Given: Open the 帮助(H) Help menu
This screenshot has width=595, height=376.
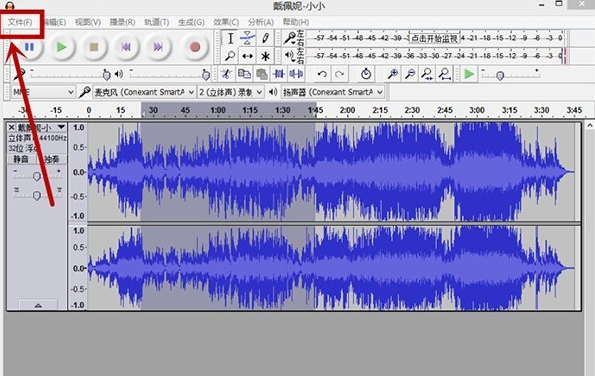Looking at the screenshot, I should point(296,22).
